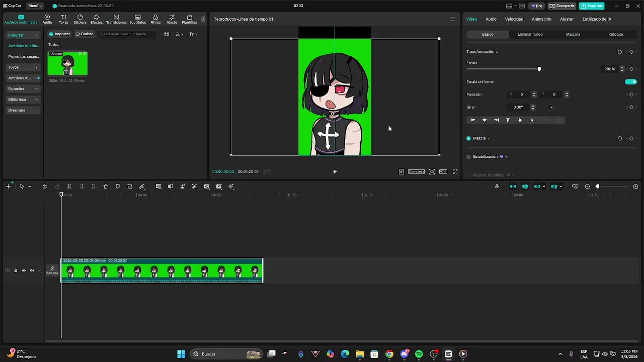The height and width of the screenshot is (362, 644).
Task: Click the Dreamina sidebar item
Action: pyautogui.click(x=23, y=110)
